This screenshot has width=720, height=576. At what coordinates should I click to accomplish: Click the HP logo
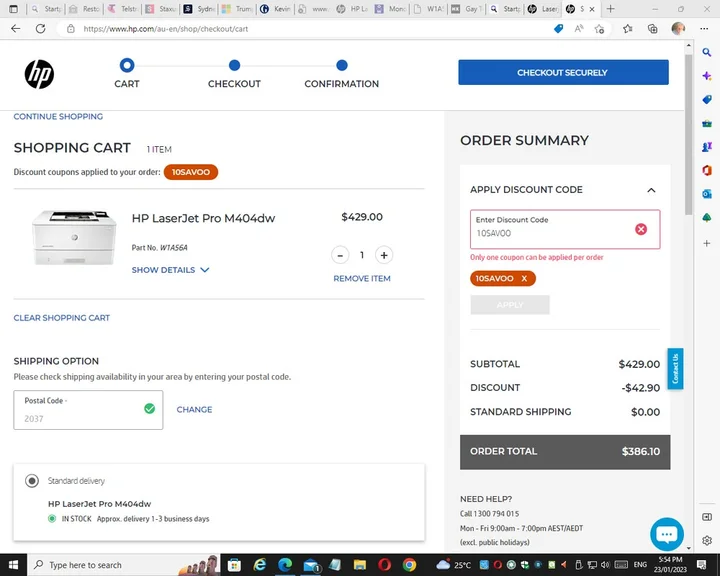(39, 74)
